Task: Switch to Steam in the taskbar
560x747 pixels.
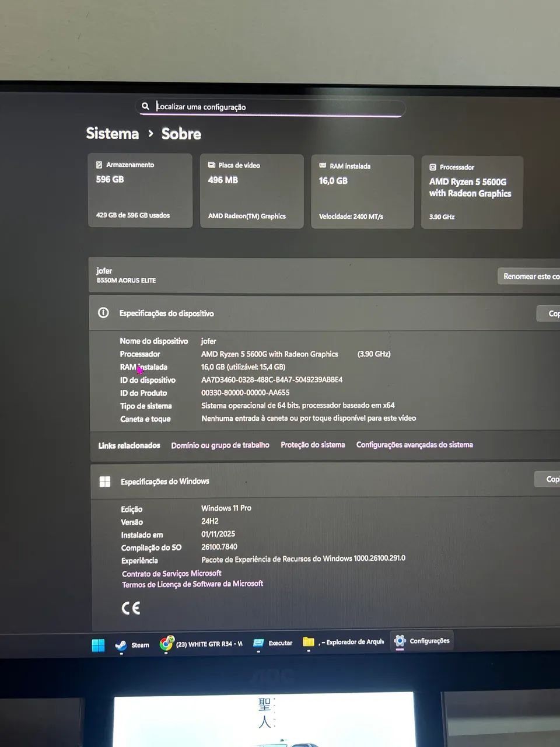Action: (132, 645)
